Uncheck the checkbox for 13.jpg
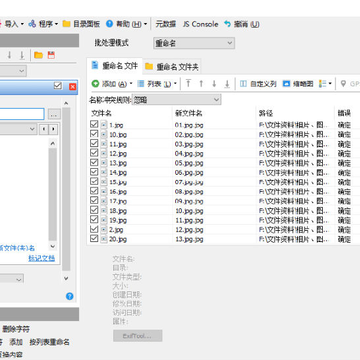The width and height of the screenshot is (360, 360). 94,163
